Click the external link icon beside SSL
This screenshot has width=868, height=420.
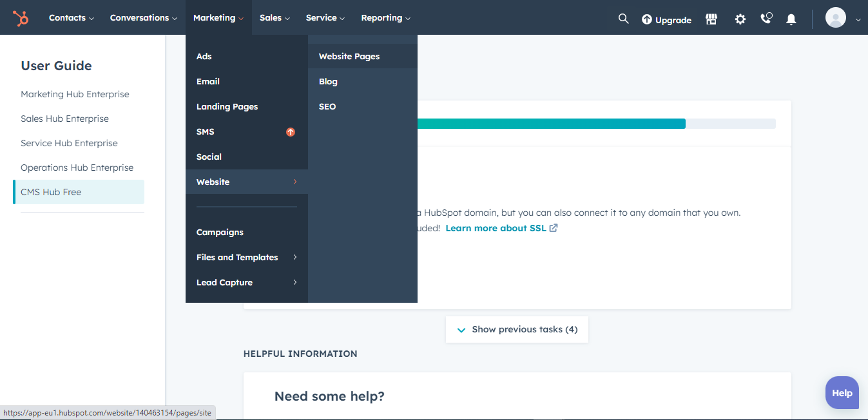click(554, 228)
